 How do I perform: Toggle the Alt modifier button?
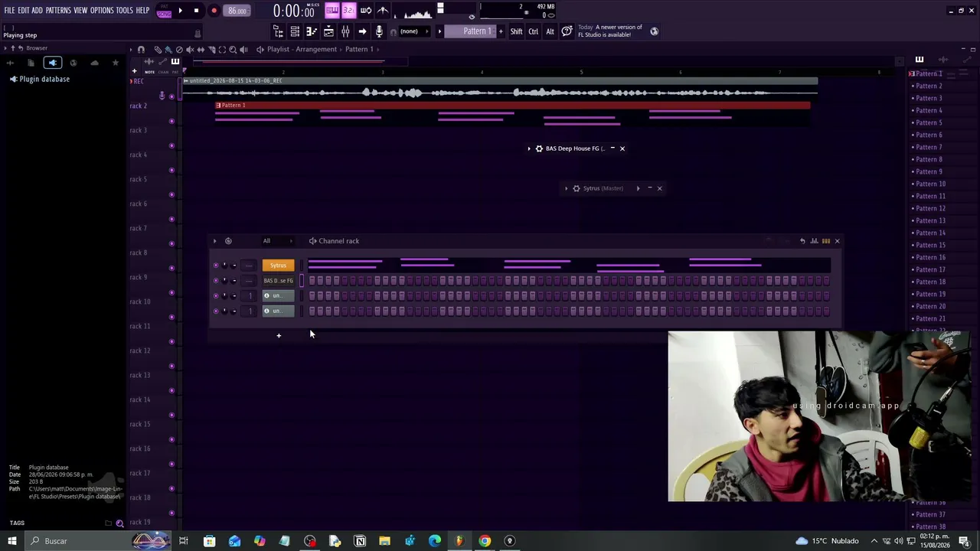(550, 31)
